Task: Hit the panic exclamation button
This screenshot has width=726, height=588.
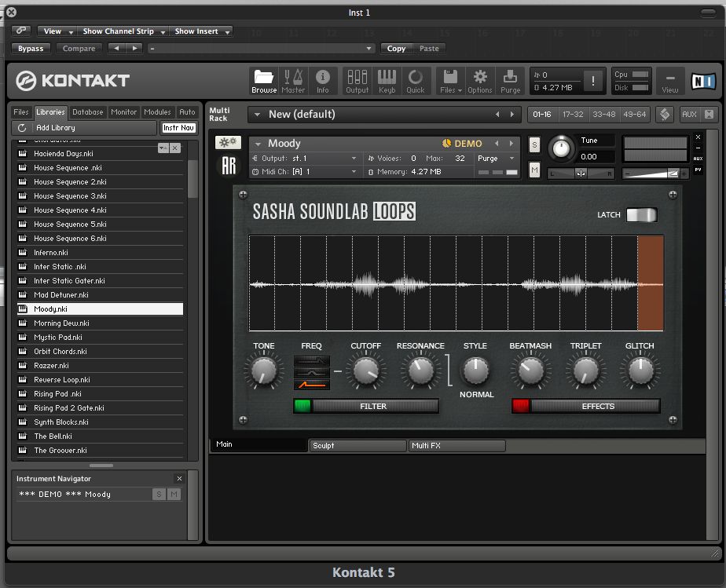Action: pyautogui.click(x=592, y=81)
